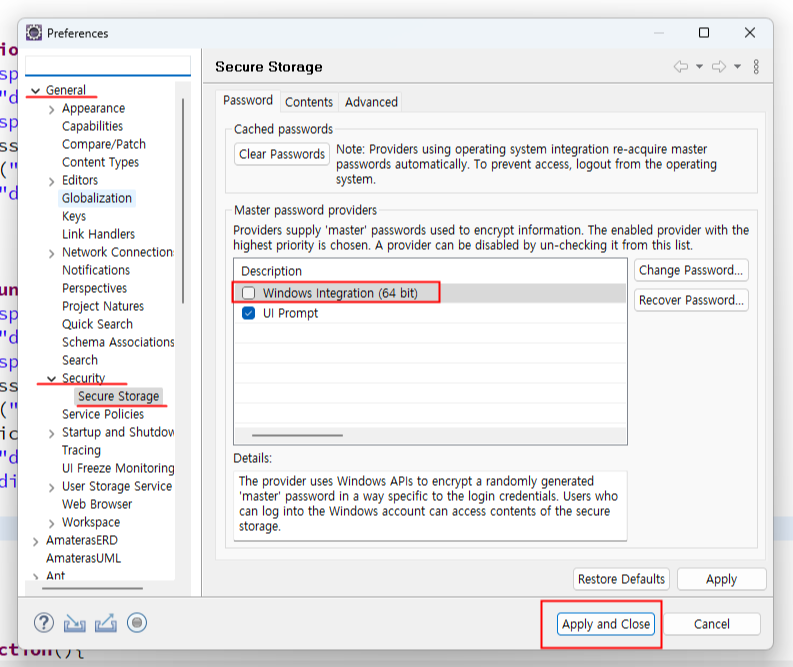Select Quick Search item
The image size is (793, 667).
(x=97, y=324)
